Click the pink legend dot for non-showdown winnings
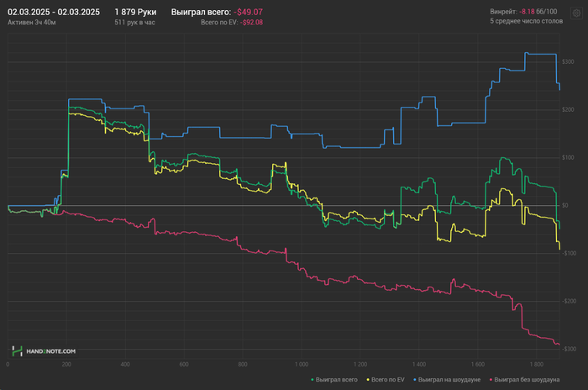The width and height of the screenshot is (588, 390). (491, 380)
